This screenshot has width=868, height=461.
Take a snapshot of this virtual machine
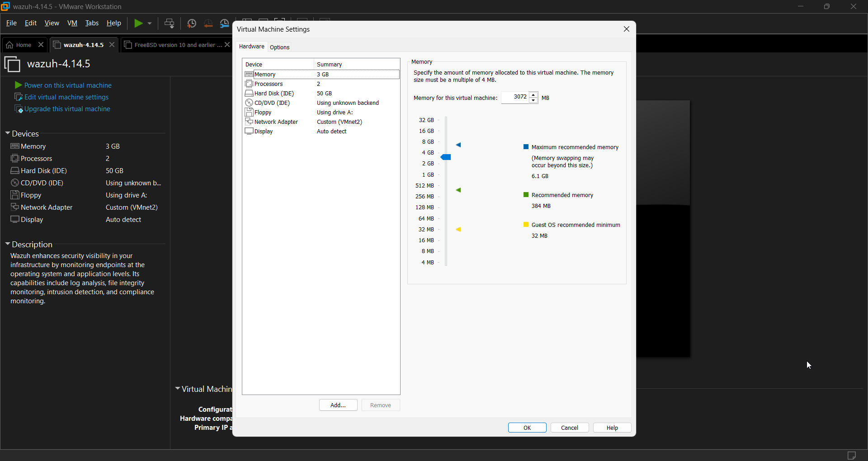tap(192, 24)
